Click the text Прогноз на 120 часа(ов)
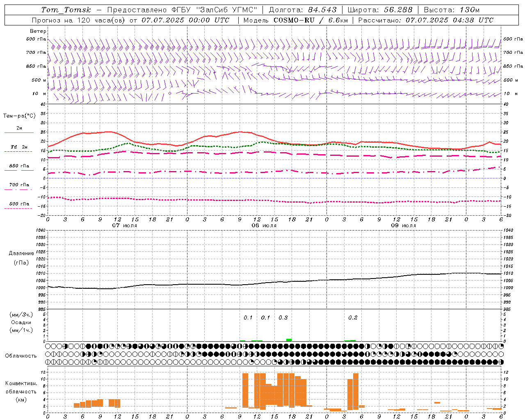This screenshot has width=525, height=420. pos(79,20)
